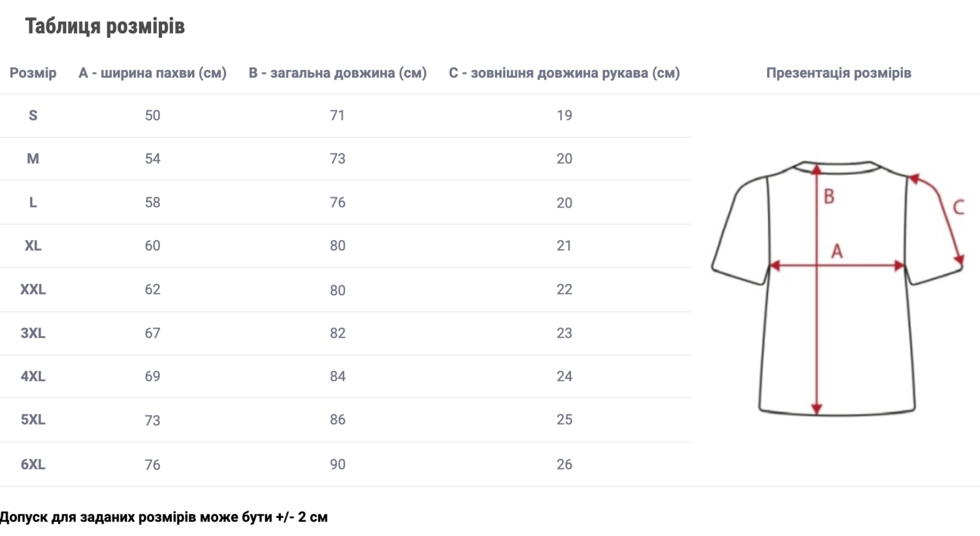
Task: Click the tolerance note about +/- 2 см
Action: (164, 517)
